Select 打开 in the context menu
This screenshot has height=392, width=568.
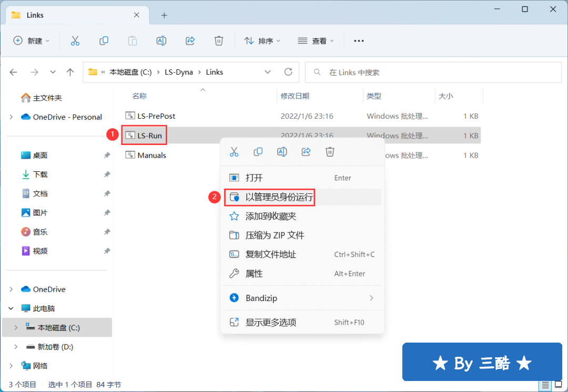[x=302, y=178]
